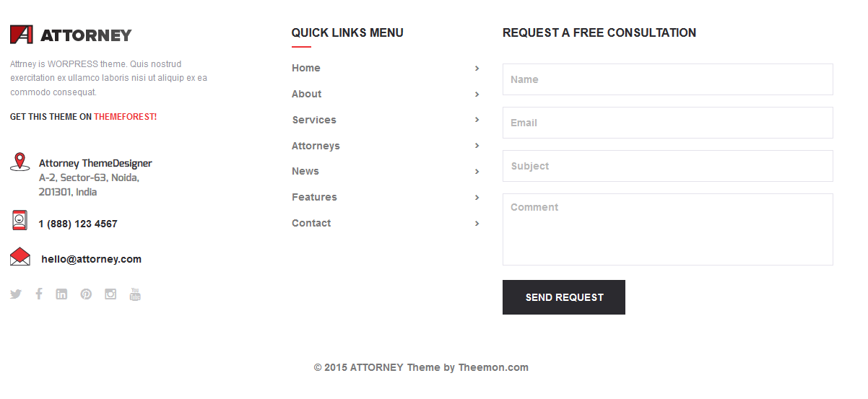The image size is (868, 399).
Task: Go to the Attorneys menu item
Action: [316, 146]
